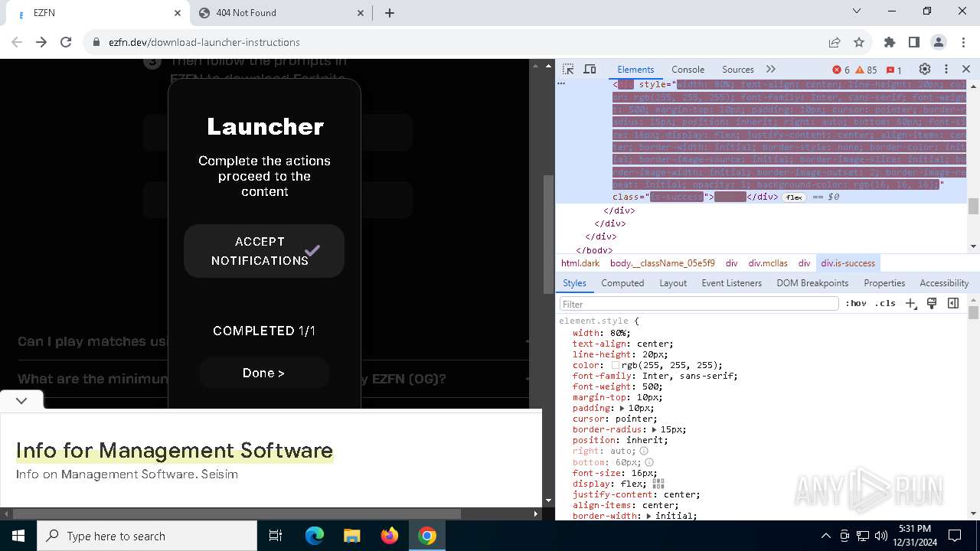This screenshot has width=980, height=551.
Task: Expand the border-radius shorthand triangle
Action: 655,430
